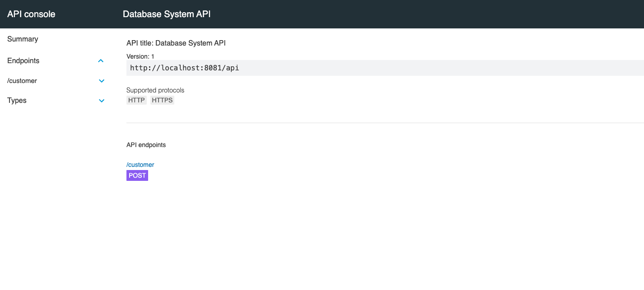The width and height of the screenshot is (644, 290).
Task: Click the API endpoints heading
Action: coord(146,145)
